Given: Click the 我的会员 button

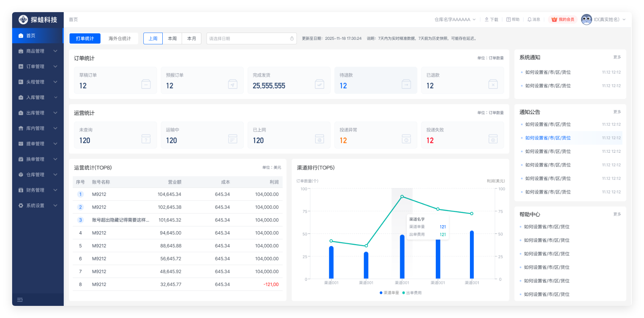Looking at the screenshot, I should [563, 19].
